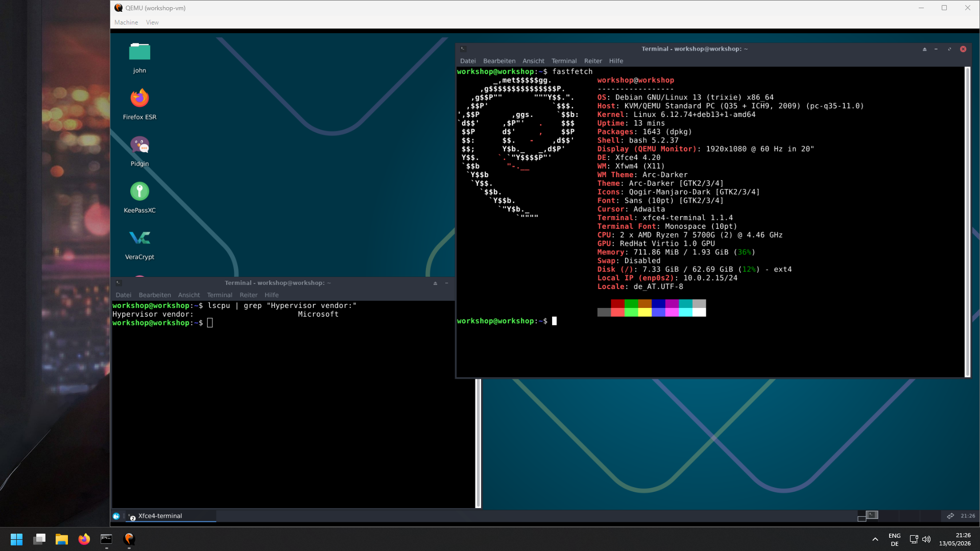Viewport: 980px width, 551px height.
Task: Open Reiter menu in lscpu terminal
Action: [x=249, y=295]
